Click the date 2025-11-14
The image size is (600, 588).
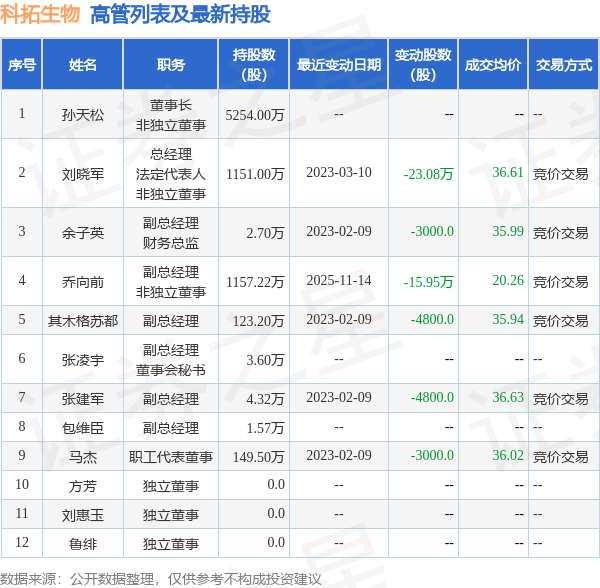tap(339, 280)
